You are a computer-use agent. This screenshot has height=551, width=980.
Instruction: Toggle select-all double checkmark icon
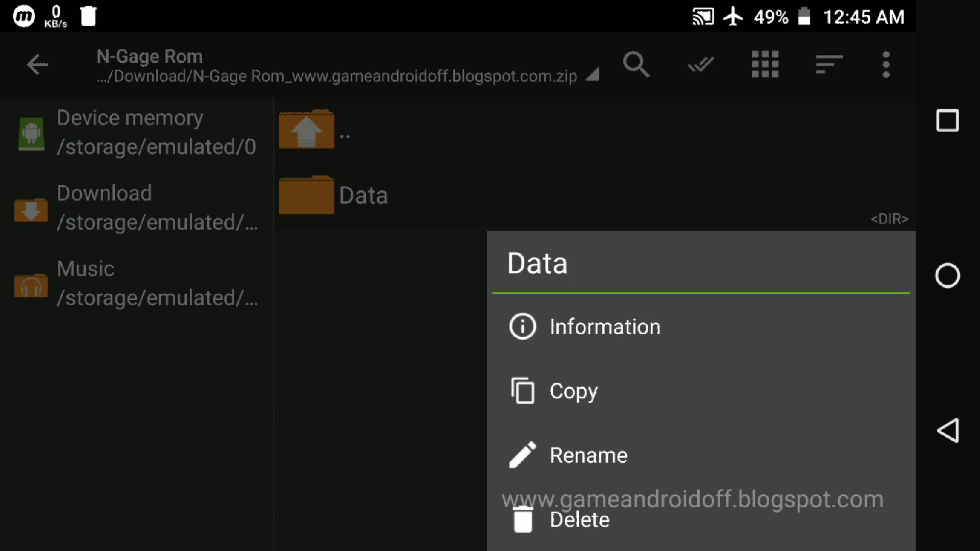(700, 65)
